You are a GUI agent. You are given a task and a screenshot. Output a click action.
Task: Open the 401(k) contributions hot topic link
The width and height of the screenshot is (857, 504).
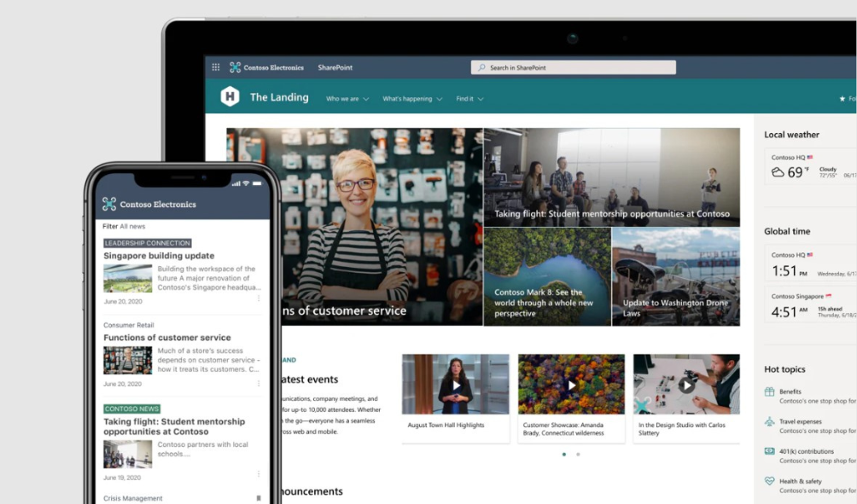click(807, 451)
